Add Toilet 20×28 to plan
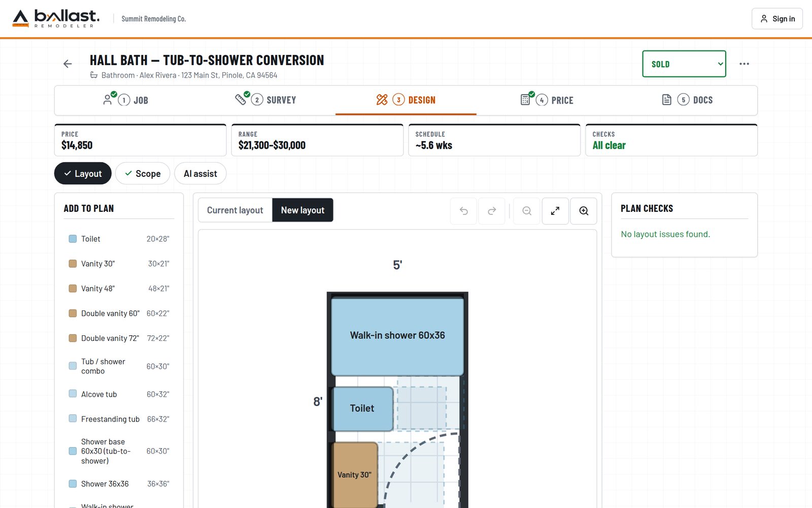Image resolution: width=812 pixels, height=508 pixels. [x=119, y=239]
